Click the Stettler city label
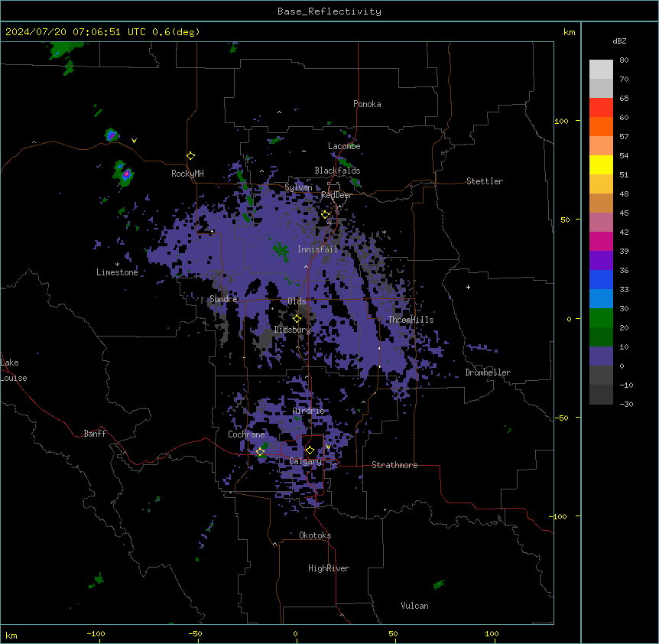Viewport: 659px width, 644px height. (x=485, y=181)
